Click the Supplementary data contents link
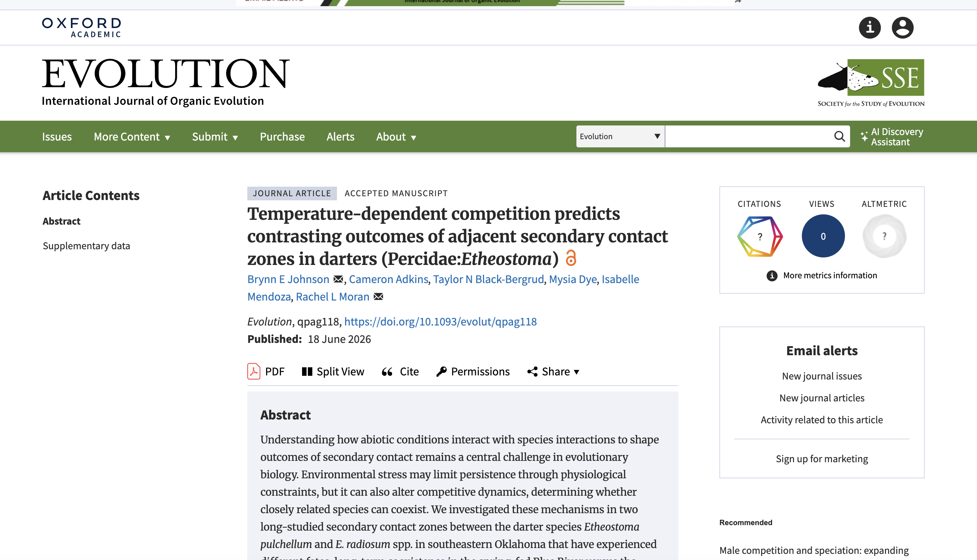This screenshot has height=560, width=977. point(86,246)
